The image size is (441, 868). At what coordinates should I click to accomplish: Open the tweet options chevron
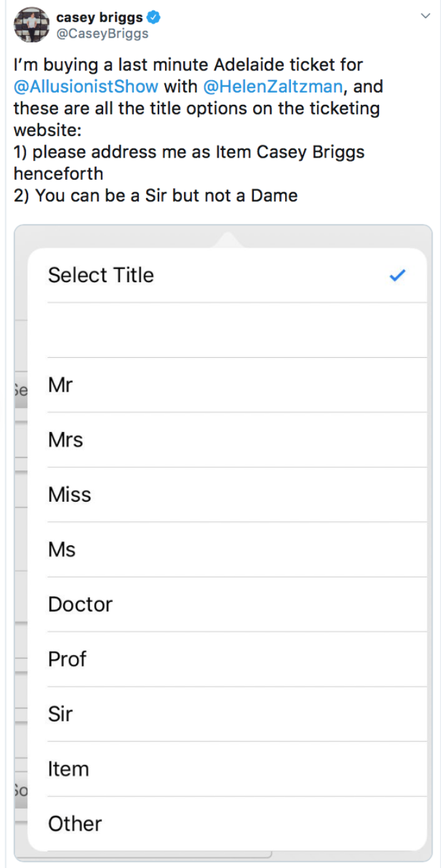pyautogui.click(x=425, y=16)
